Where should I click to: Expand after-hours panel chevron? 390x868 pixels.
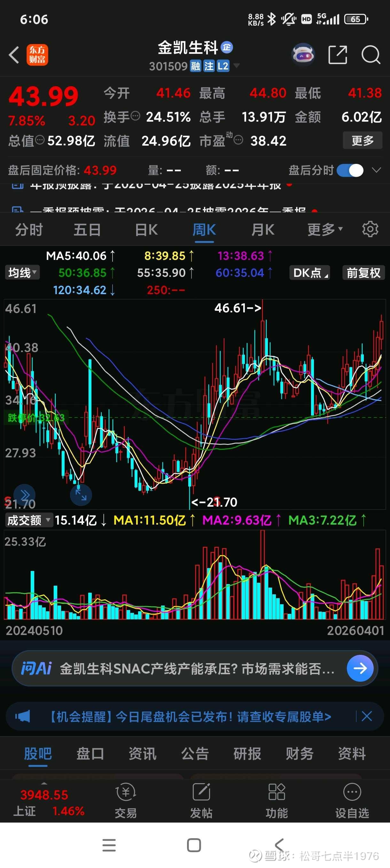376,170
